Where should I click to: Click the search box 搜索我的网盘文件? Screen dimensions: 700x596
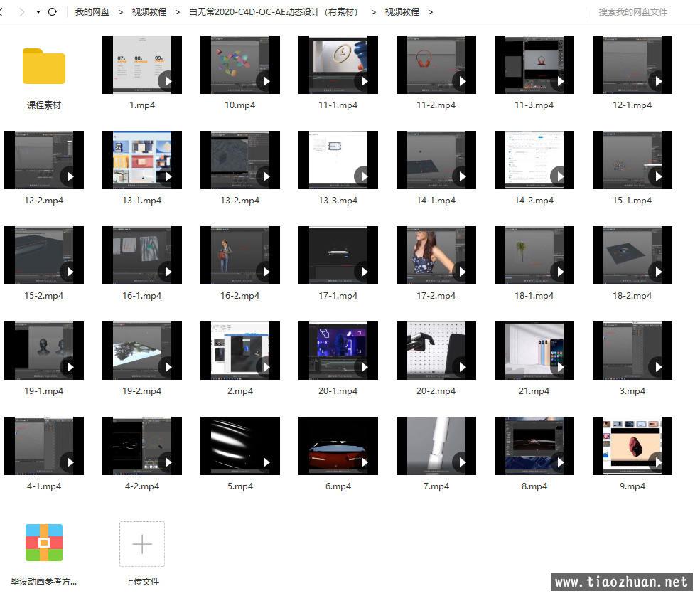click(632, 12)
